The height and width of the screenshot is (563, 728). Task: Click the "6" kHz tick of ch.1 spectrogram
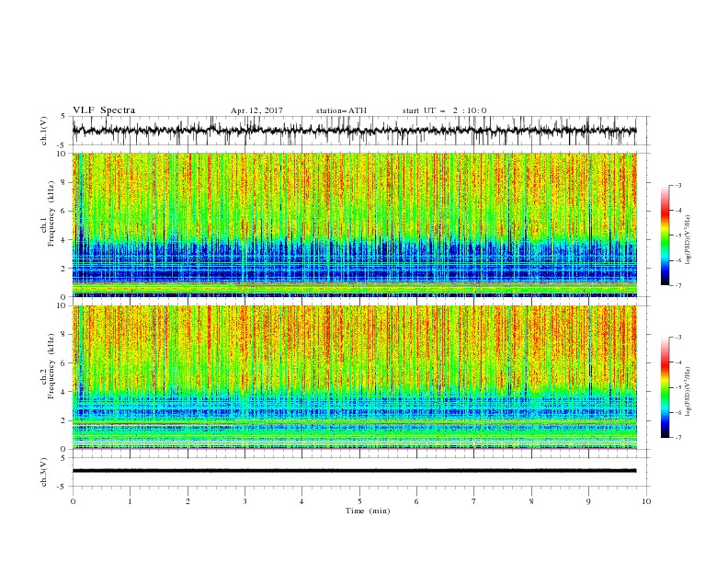pyautogui.click(x=65, y=212)
